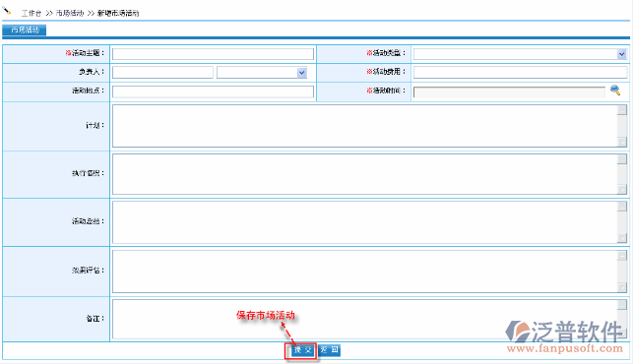Viewport: 633px width, 364px height.
Task: Click the 返回 back button
Action: [x=330, y=350]
